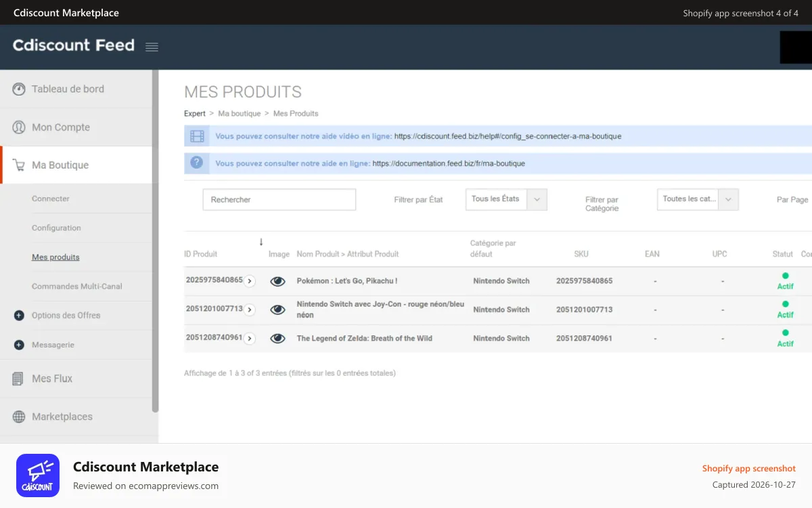Image resolution: width=812 pixels, height=508 pixels.
Task: Click the Cdiscount app logo in footer
Action: pyautogui.click(x=38, y=475)
